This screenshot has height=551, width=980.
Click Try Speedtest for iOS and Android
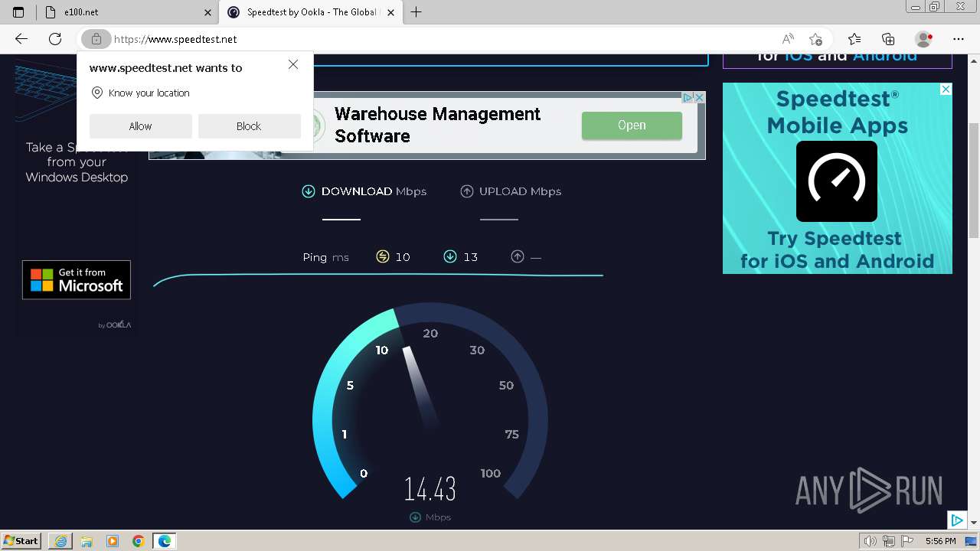point(837,249)
